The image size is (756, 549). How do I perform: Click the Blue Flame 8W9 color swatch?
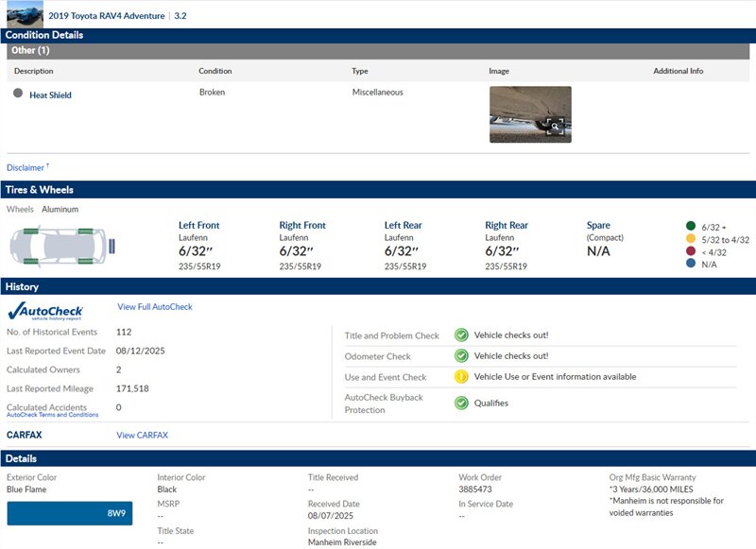pyautogui.click(x=70, y=513)
